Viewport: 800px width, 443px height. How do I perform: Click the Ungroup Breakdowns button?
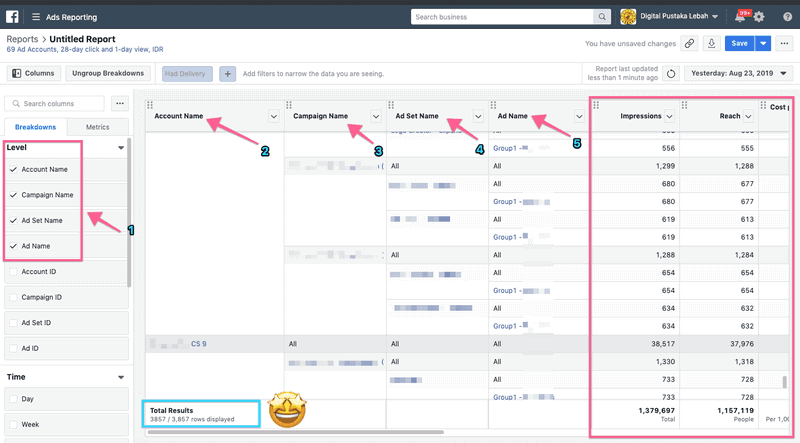109,73
